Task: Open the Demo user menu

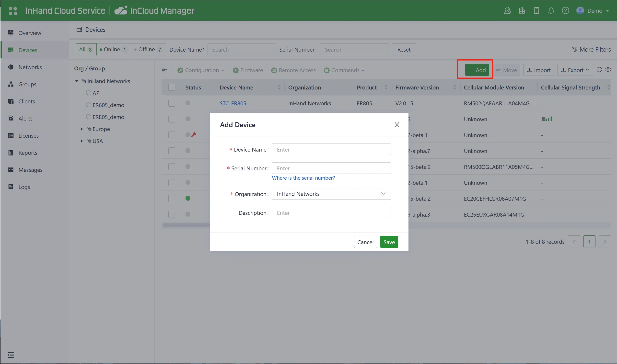Action: point(593,11)
